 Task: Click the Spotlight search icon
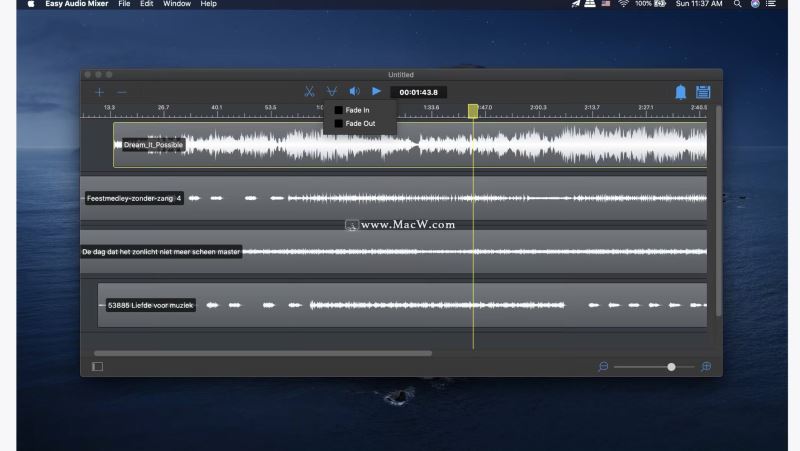click(737, 4)
